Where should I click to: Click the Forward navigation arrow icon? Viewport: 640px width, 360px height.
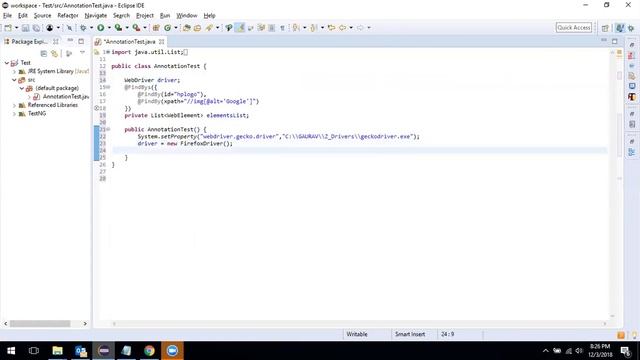(360, 28)
